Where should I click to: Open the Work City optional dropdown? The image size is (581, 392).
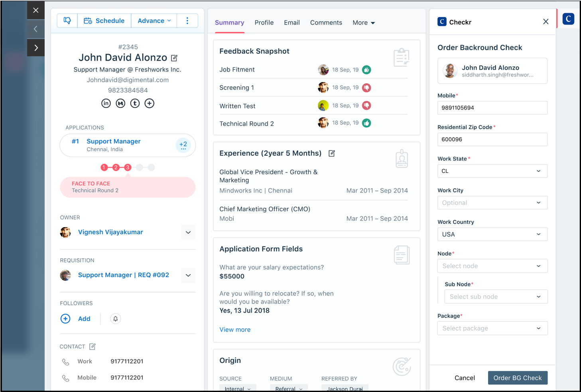492,203
